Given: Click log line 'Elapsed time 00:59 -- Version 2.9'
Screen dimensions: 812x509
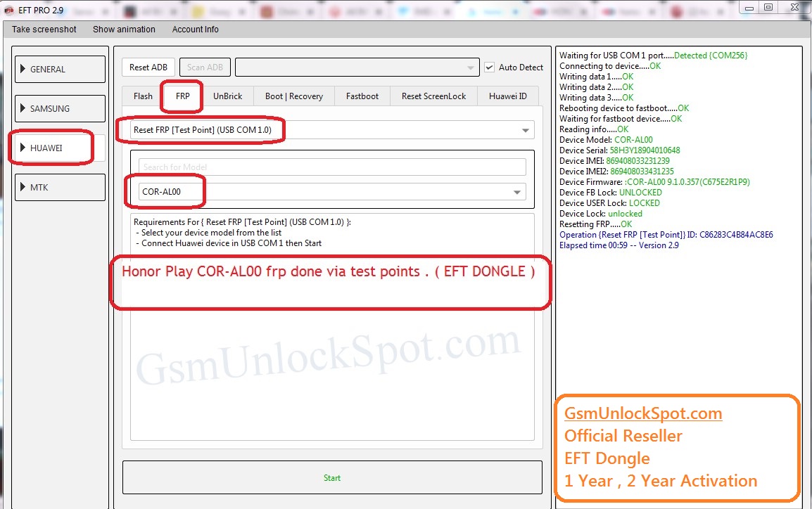Looking at the screenshot, I should pos(618,245).
